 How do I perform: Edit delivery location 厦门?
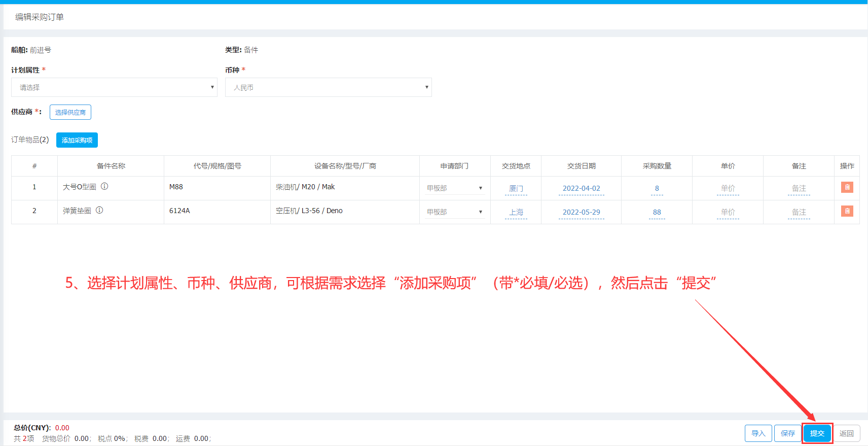[x=516, y=189]
